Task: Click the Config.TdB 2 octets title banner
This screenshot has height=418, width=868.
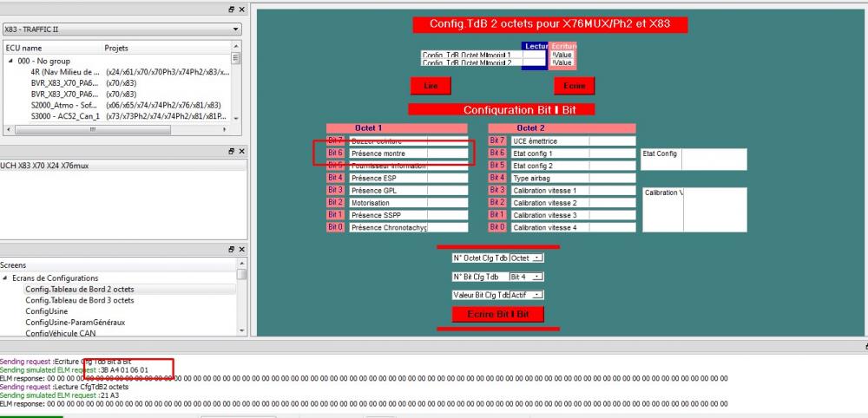Action: 550,25
